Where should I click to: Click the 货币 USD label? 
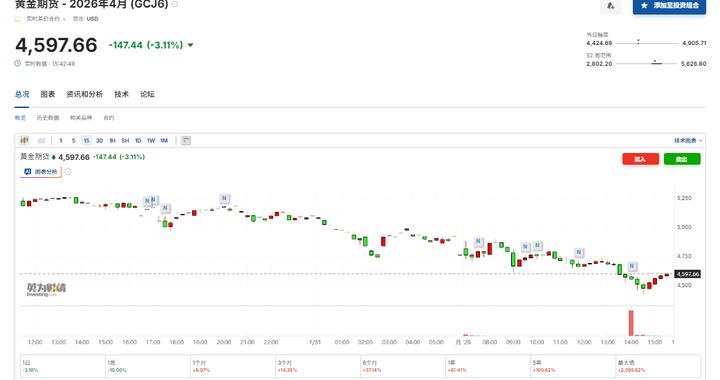click(x=85, y=19)
